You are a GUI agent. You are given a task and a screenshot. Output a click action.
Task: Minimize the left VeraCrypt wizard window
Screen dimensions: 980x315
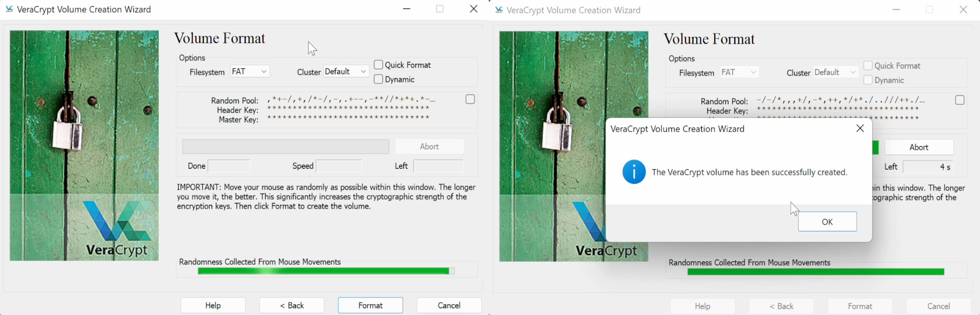407,9
